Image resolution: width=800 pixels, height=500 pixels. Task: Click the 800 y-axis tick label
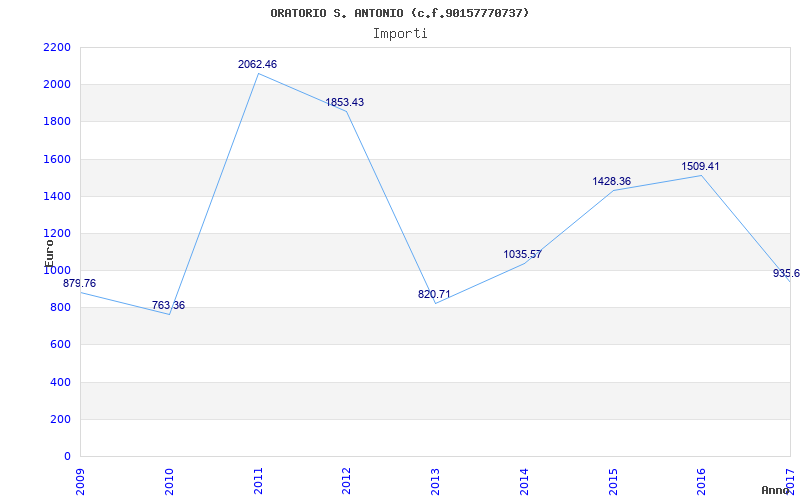point(60,308)
